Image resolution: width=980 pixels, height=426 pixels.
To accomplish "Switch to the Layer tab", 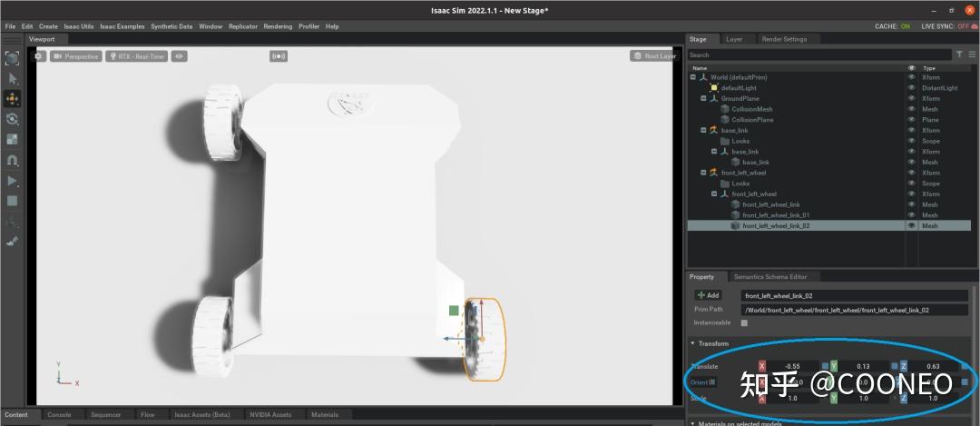I will [734, 39].
